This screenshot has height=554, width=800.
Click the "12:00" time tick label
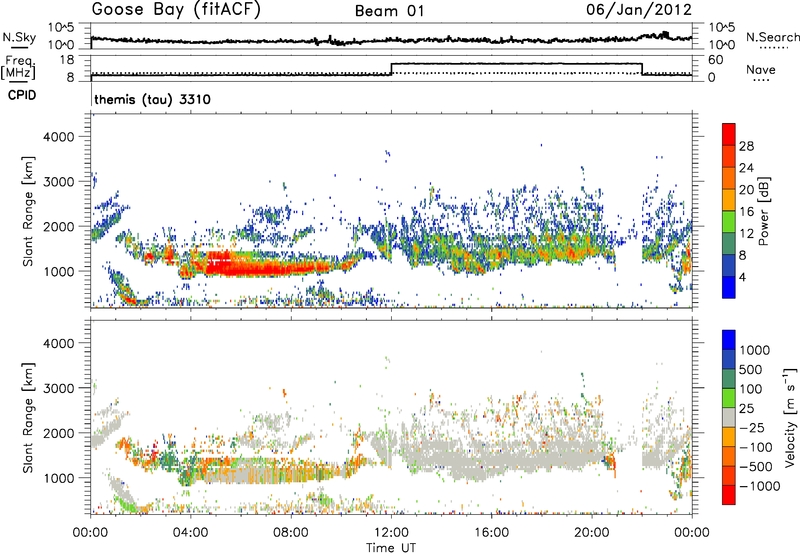tap(391, 532)
